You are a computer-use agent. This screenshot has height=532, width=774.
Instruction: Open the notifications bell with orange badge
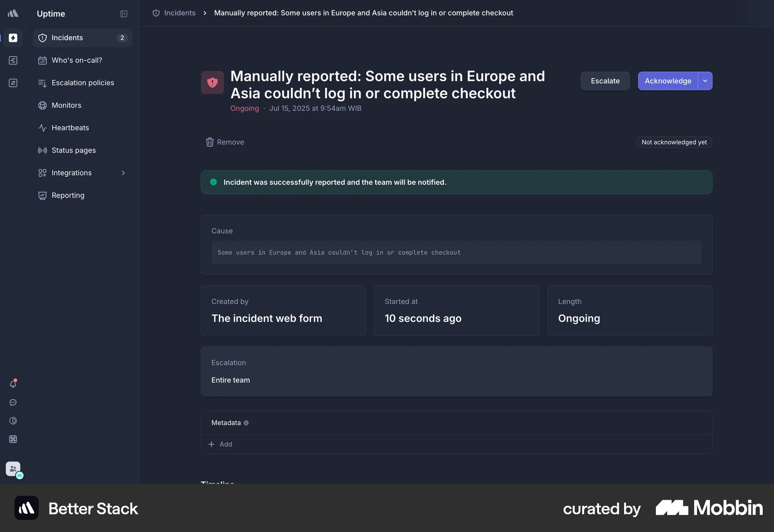[x=13, y=384]
